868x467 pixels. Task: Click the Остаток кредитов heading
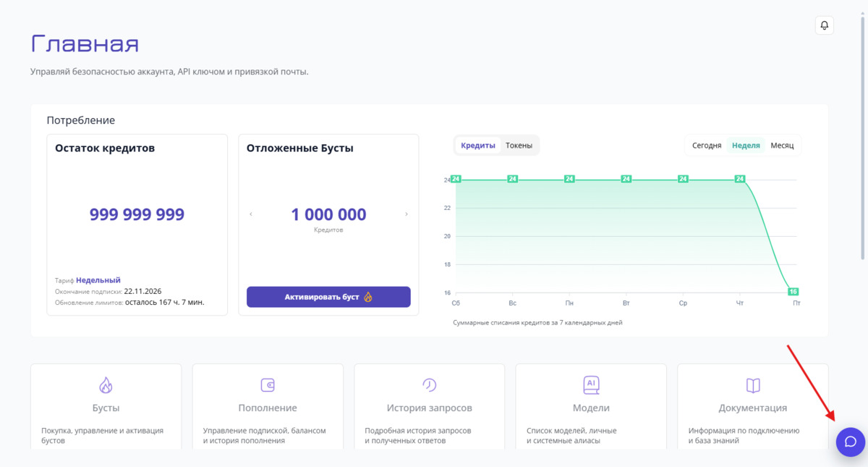point(105,148)
